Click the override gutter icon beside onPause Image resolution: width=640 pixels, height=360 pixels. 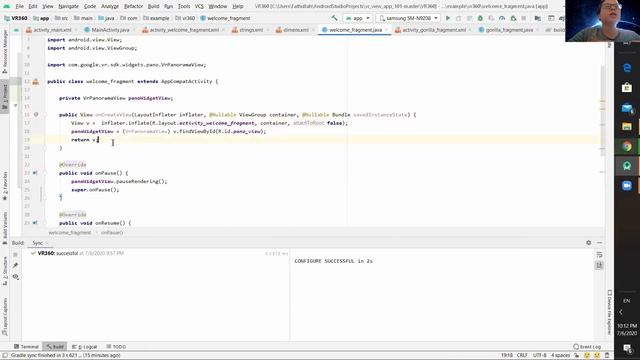point(35,173)
